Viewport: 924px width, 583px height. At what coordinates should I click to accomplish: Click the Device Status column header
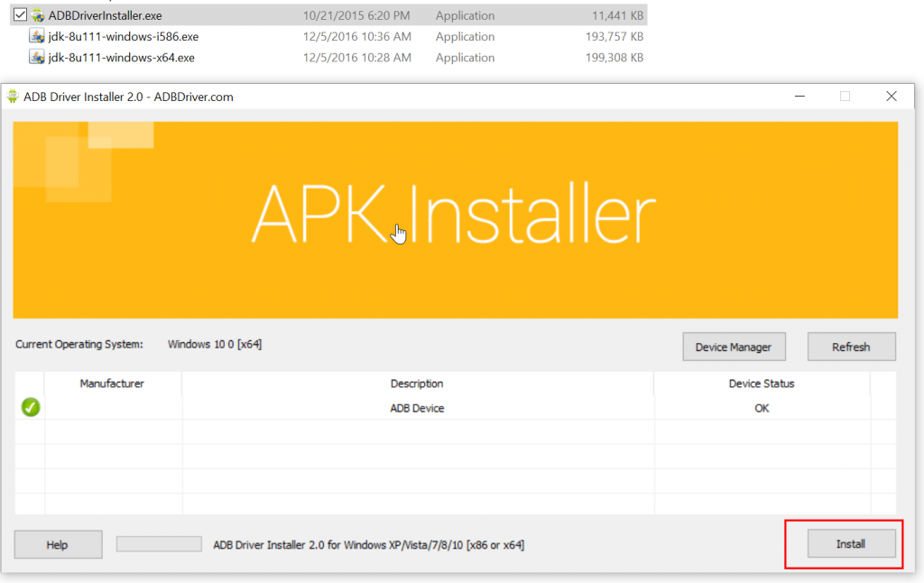click(762, 384)
